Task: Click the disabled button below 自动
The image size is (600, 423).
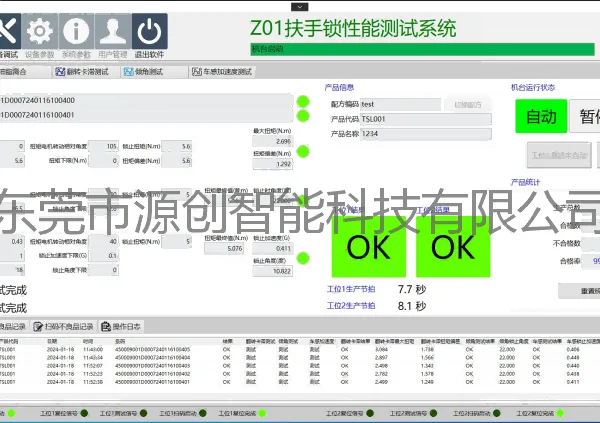Action: click(x=559, y=155)
